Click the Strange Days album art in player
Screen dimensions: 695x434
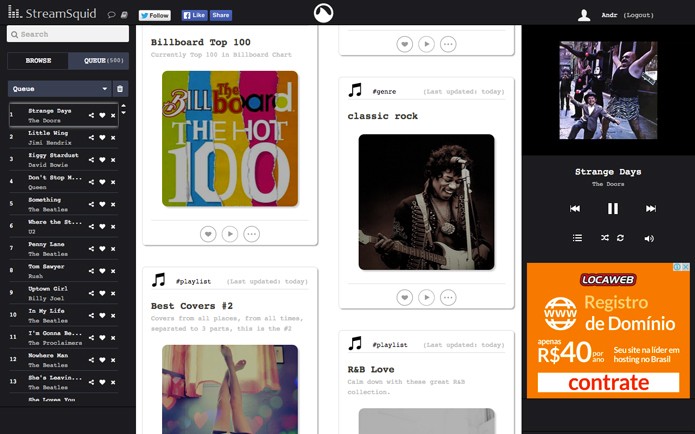point(608,90)
